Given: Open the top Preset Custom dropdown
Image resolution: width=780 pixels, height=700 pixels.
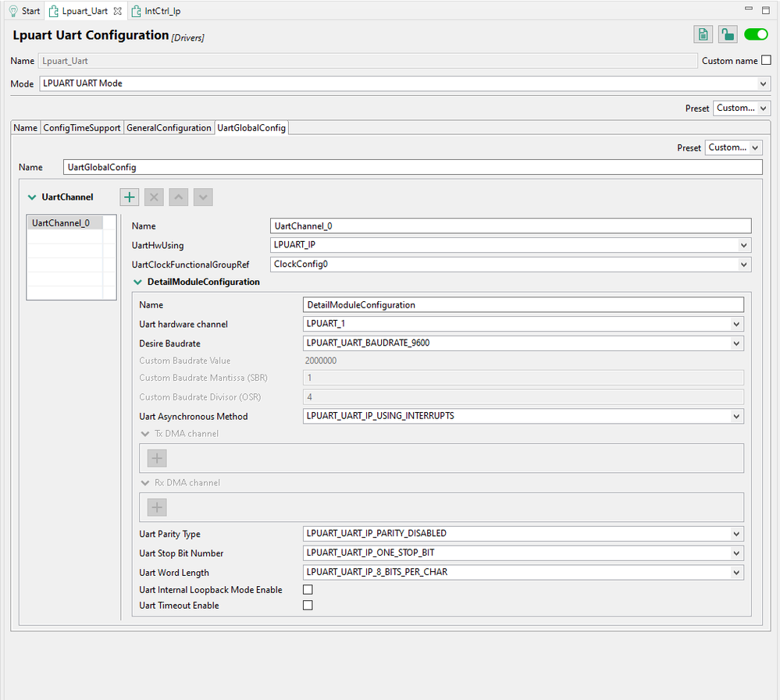Looking at the screenshot, I should [742, 108].
